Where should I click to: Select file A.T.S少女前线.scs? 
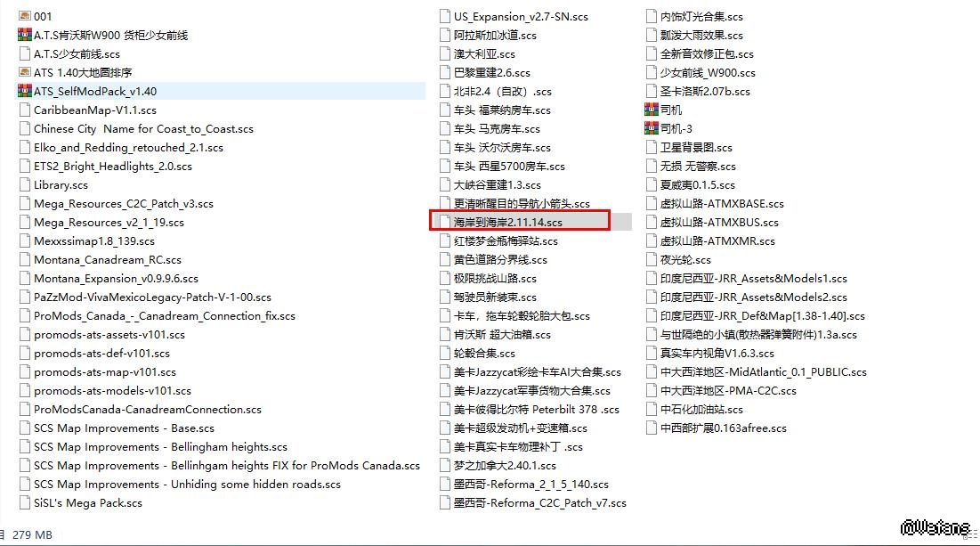pos(77,53)
